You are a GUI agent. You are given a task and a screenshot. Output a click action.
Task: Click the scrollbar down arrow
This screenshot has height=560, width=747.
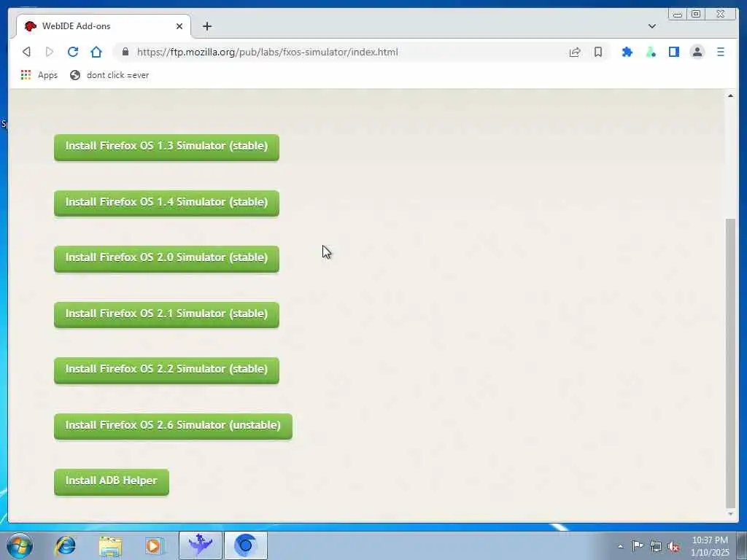click(x=730, y=514)
